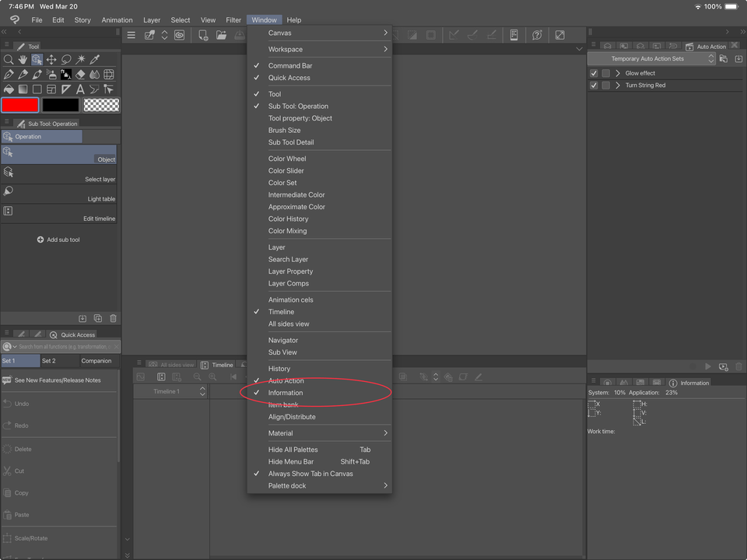The width and height of the screenshot is (747, 560).
Task: Create new canvas from command bar
Action: (203, 35)
